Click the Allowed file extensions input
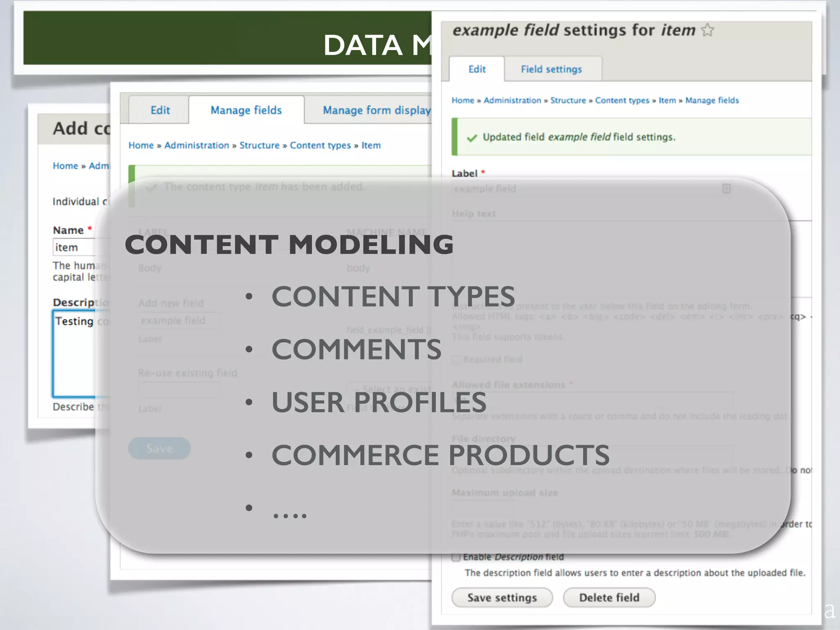Image resolution: width=840 pixels, height=630 pixels. [x=592, y=399]
